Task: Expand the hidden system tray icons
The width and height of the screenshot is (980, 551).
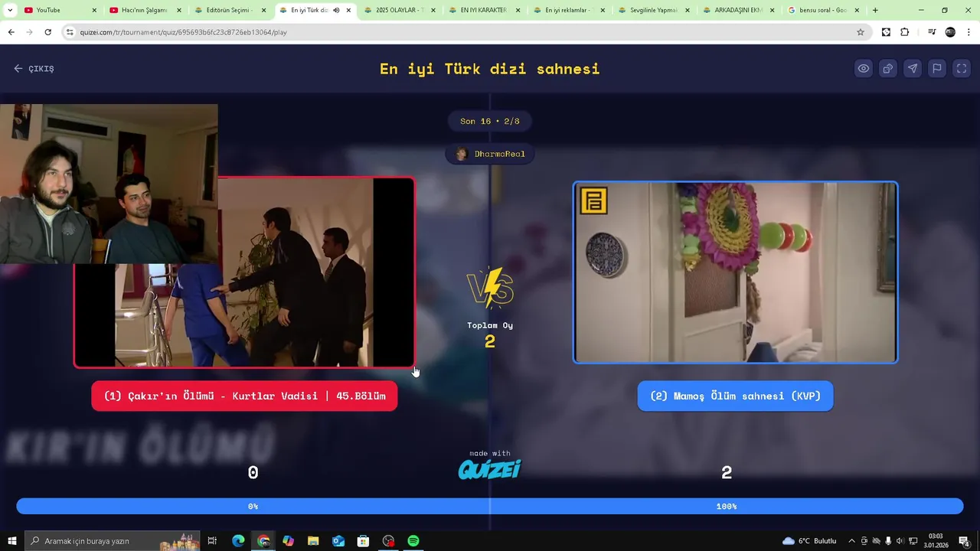Action: point(851,541)
